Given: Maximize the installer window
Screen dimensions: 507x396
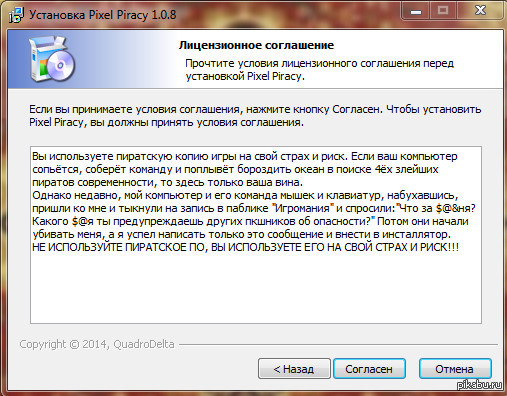Looking at the screenshot, I should (443, 11).
